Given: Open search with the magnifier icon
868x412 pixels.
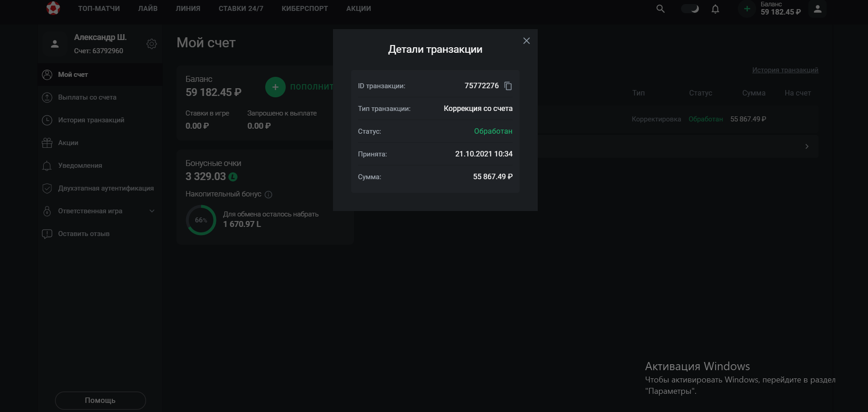Looking at the screenshot, I should point(661,9).
